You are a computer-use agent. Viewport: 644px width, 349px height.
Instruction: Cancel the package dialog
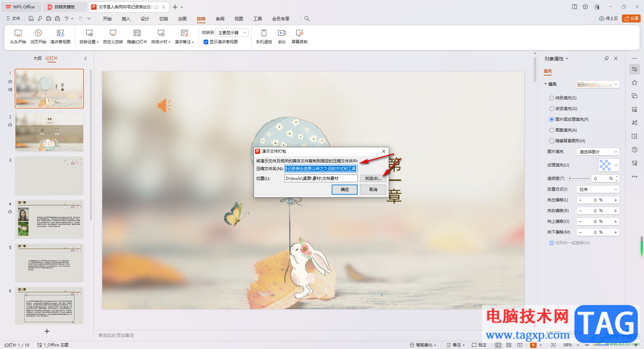(373, 190)
